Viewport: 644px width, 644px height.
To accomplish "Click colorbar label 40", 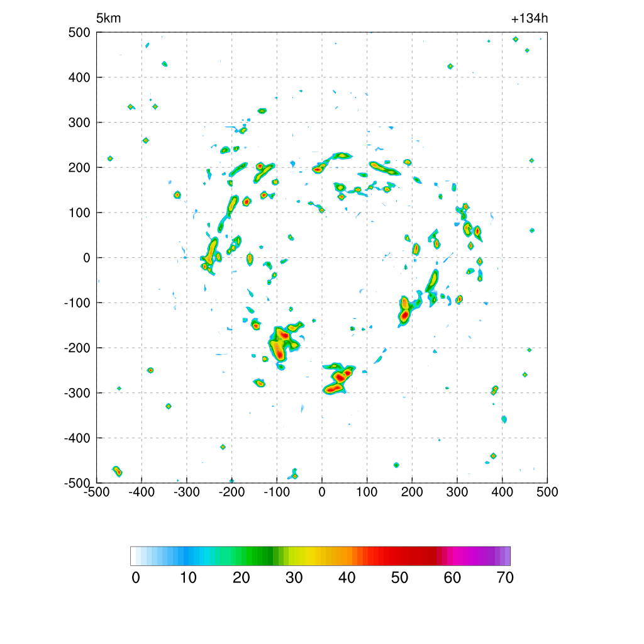I will pyautogui.click(x=347, y=578).
